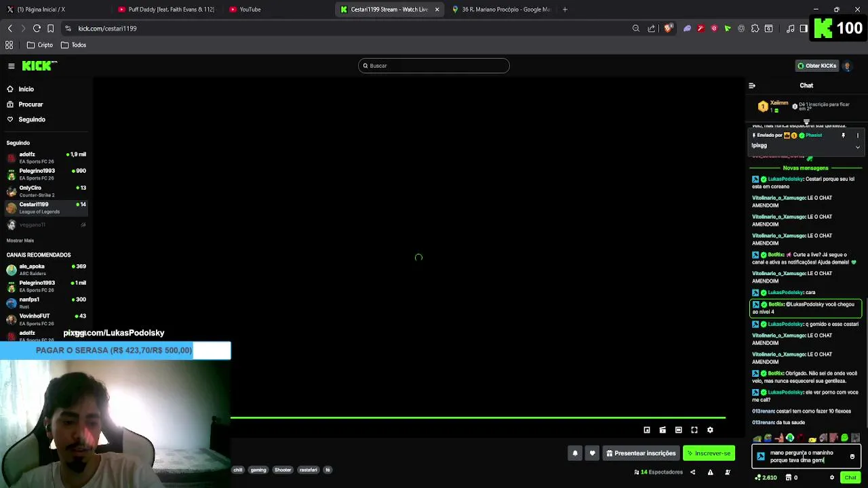The height and width of the screenshot is (488, 868).
Task: Seek on the green video progress bar
Action: point(478,418)
